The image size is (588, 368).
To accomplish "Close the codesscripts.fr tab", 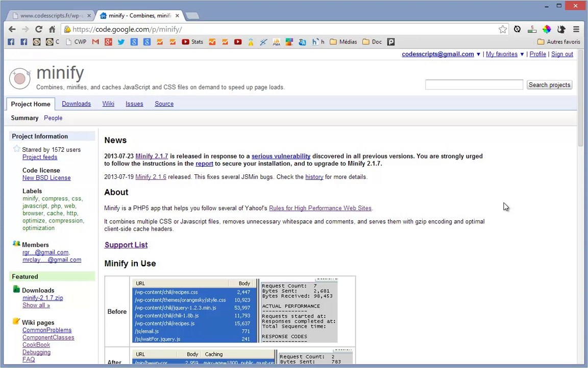I will (89, 16).
